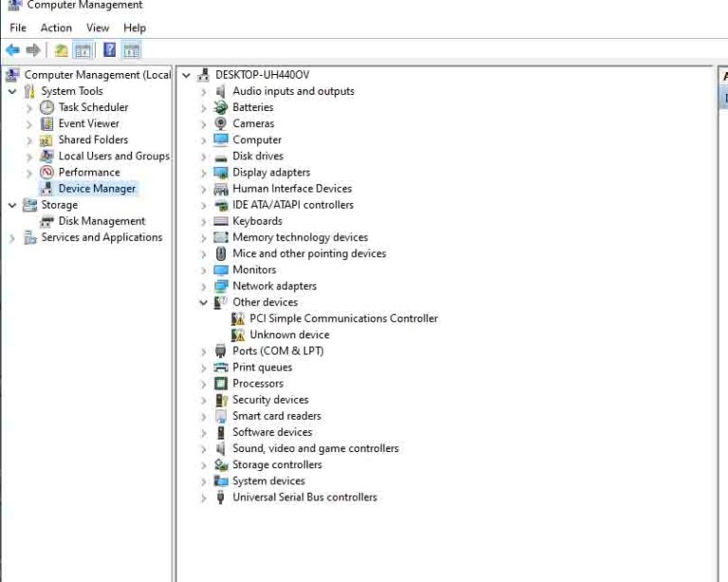Viewport: 728px width, 582px height.
Task: Select the Performance monitor icon
Action: point(47,173)
